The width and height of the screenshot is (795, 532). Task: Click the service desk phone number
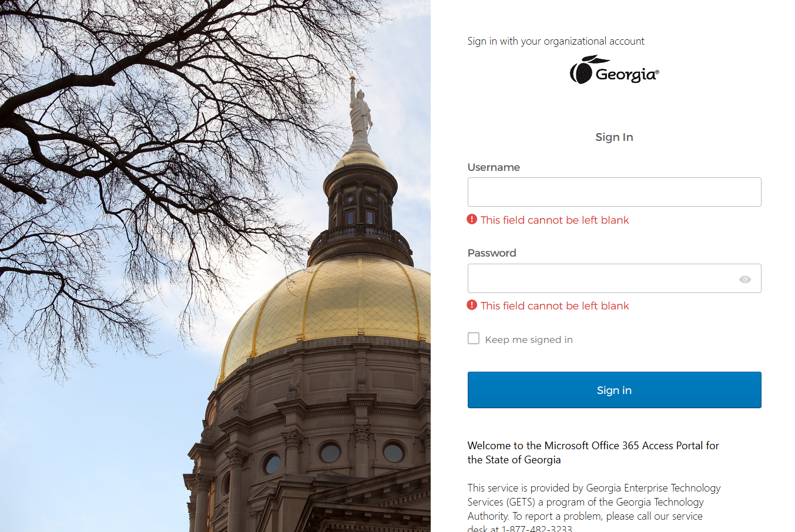pyautogui.click(x=536, y=528)
